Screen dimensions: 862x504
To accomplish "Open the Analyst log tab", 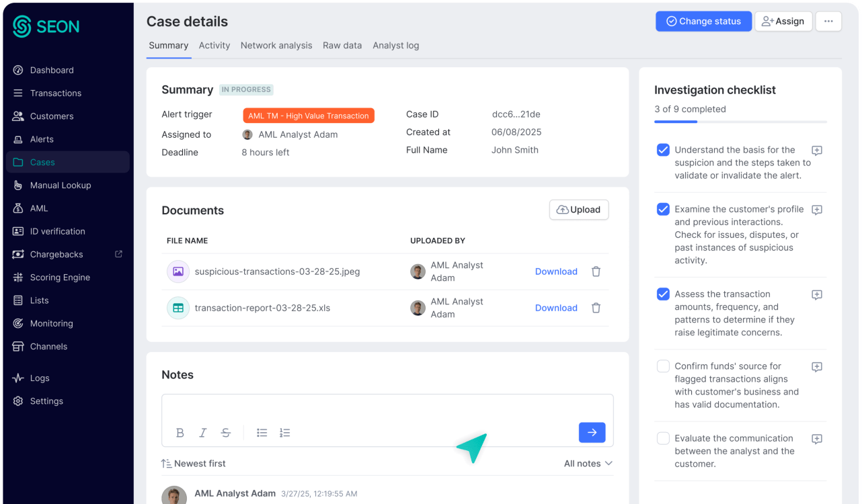I will (x=396, y=45).
